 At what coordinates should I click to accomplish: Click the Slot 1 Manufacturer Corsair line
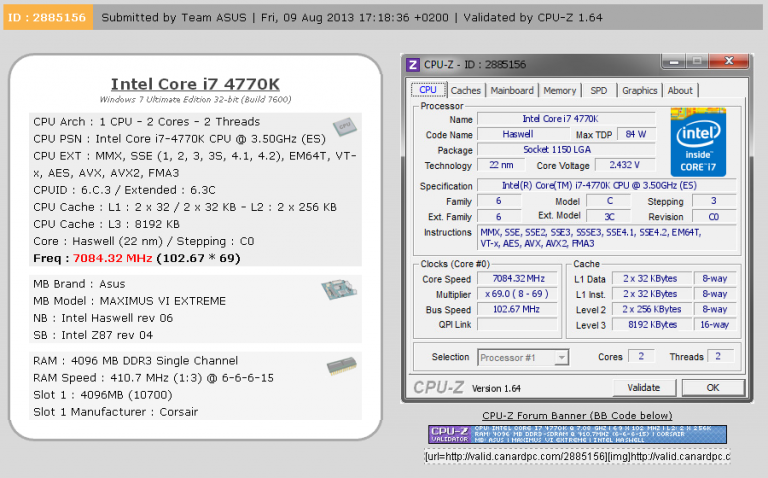(116, 412)
